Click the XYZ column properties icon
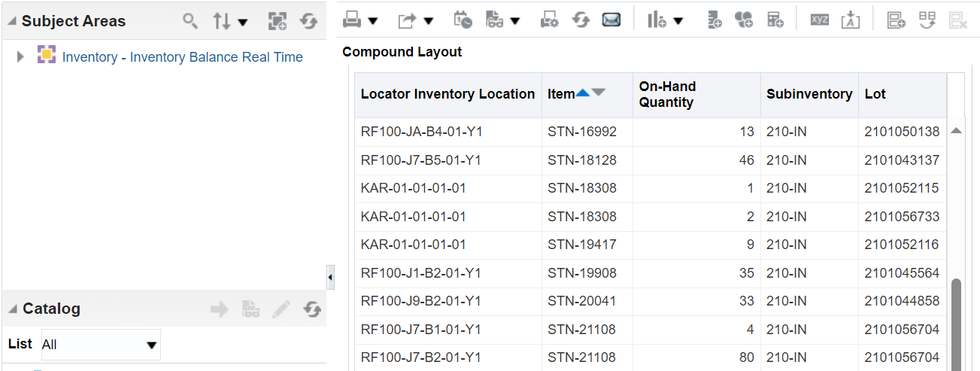 819,20
